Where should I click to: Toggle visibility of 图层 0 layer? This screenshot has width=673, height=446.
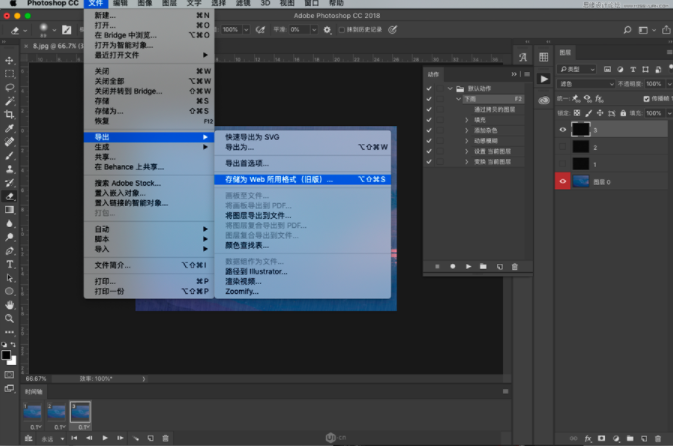pyautogui.click(x=563, y=180)
